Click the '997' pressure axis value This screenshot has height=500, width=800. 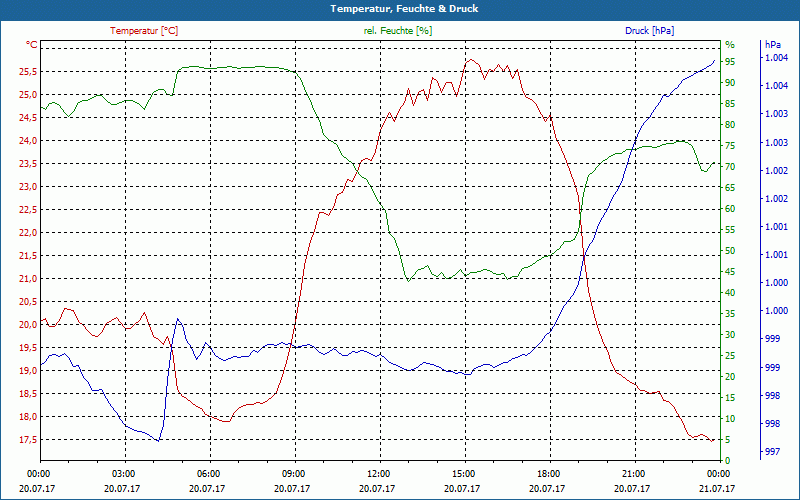(774, 452)
